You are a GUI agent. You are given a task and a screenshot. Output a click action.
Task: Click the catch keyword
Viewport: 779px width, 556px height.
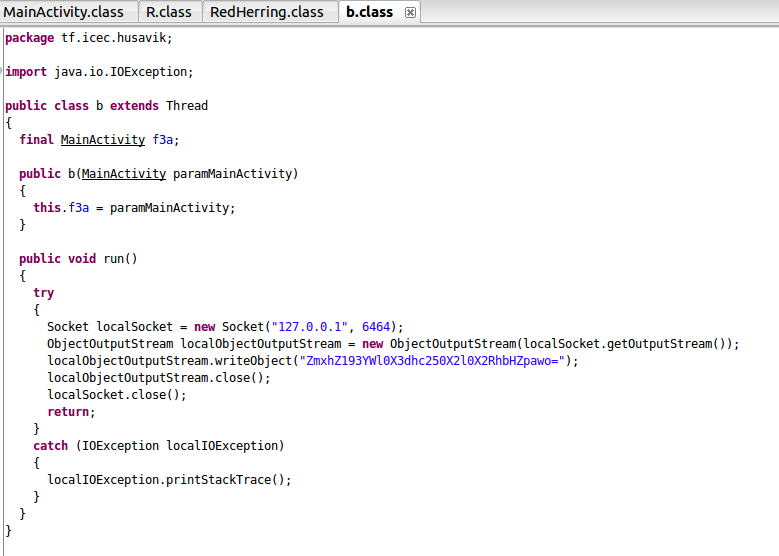[50, 446]
